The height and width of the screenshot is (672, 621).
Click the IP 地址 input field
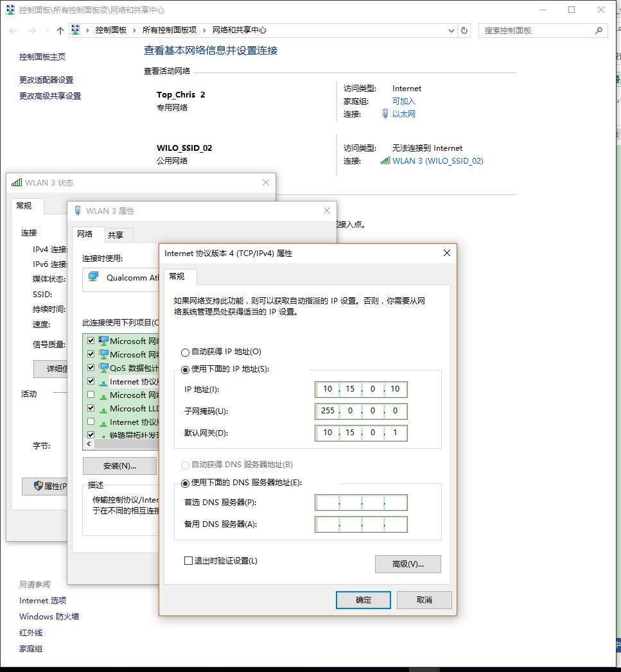click(361, 389)
